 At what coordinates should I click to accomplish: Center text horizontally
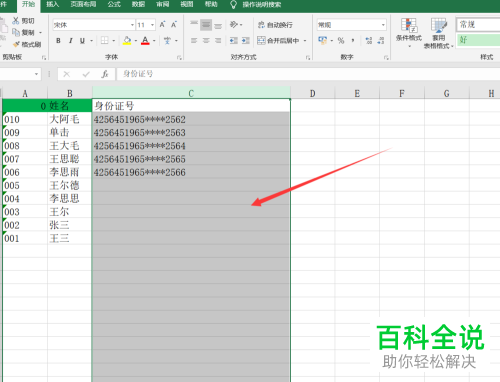(206, 41)
